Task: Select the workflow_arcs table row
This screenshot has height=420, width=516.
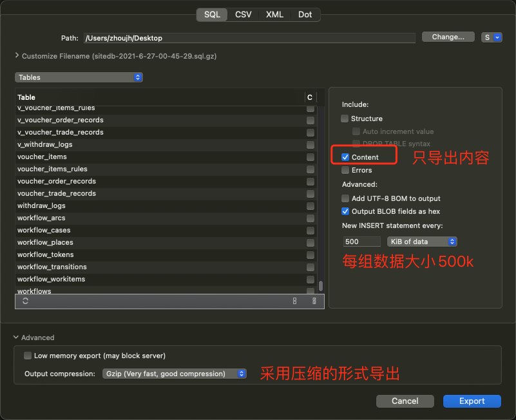Action: pyautogui.click(x=166, y=218)
